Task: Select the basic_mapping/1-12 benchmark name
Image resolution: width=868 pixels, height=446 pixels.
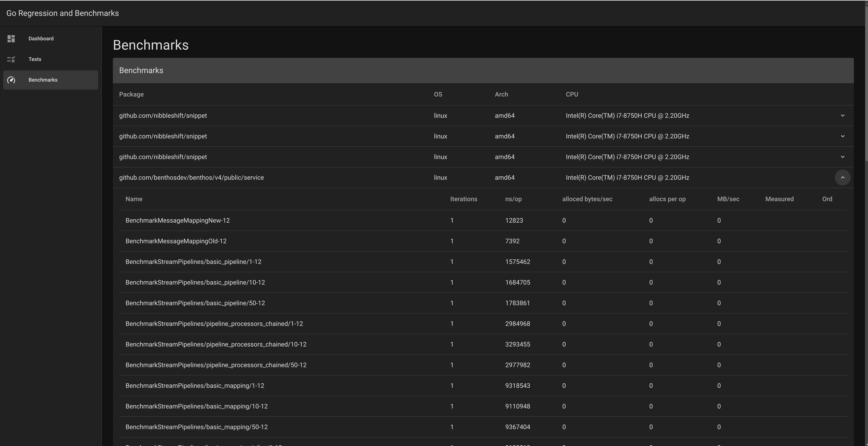Action: [x=195, y=386]
